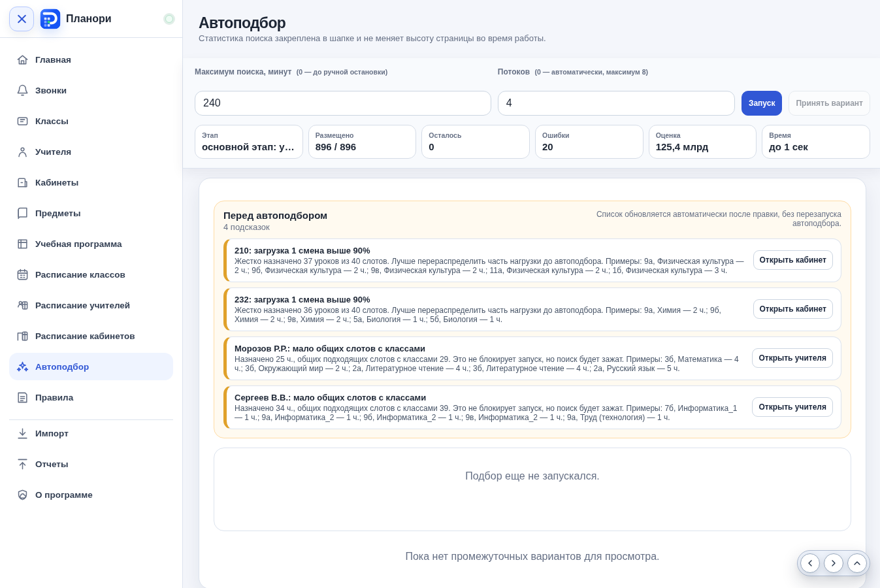Open кабинет for room 232 warning
Viewport: 880px width, 588px height.
(x=792, y=309)
